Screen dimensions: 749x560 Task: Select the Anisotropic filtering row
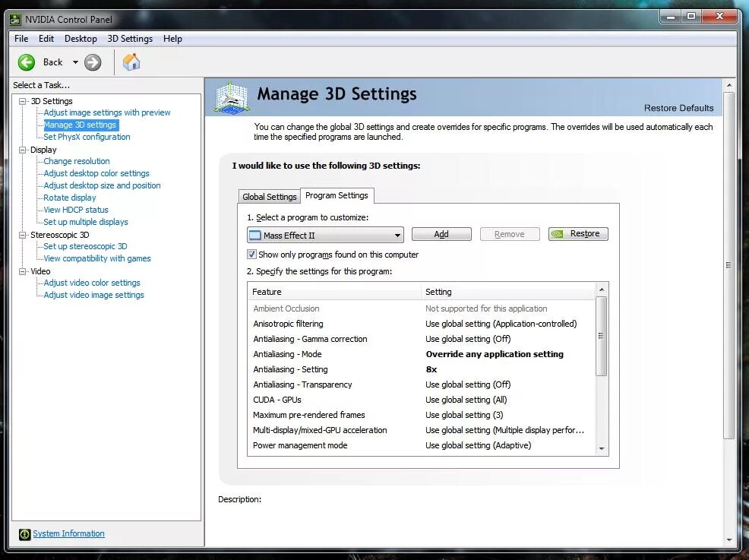point(422,324)
